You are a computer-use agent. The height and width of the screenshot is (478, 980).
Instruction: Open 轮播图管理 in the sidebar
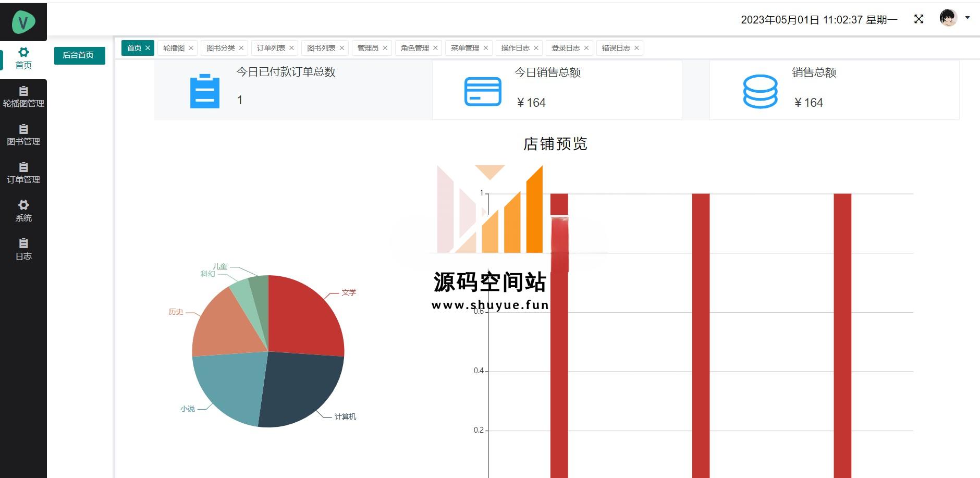[x=23, y=97]
